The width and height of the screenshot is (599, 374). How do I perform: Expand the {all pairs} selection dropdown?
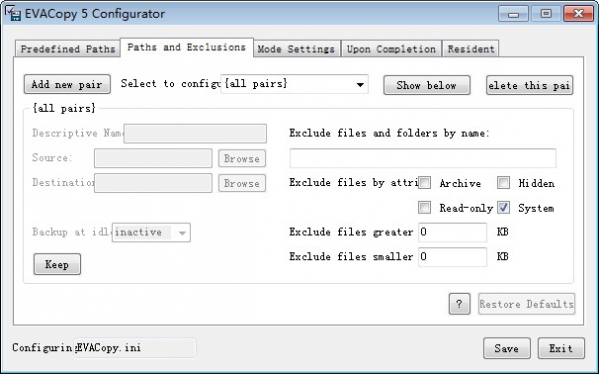coord(295,84)
